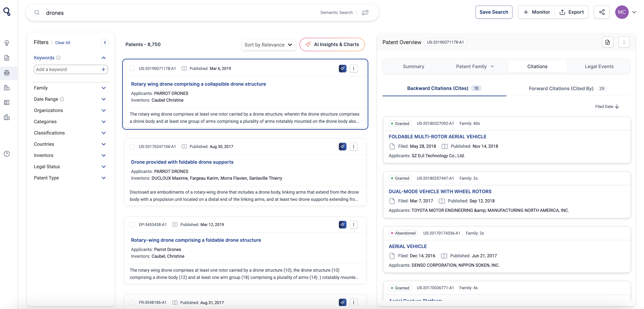Open three-dot menu on EP-3453438-A1 card
Image resolution: width=644 pixels, height=309 pixels.
pos(353,224)
